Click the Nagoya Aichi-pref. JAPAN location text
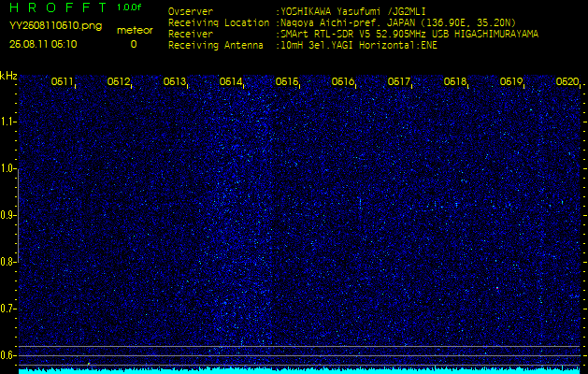 [396, 22]
